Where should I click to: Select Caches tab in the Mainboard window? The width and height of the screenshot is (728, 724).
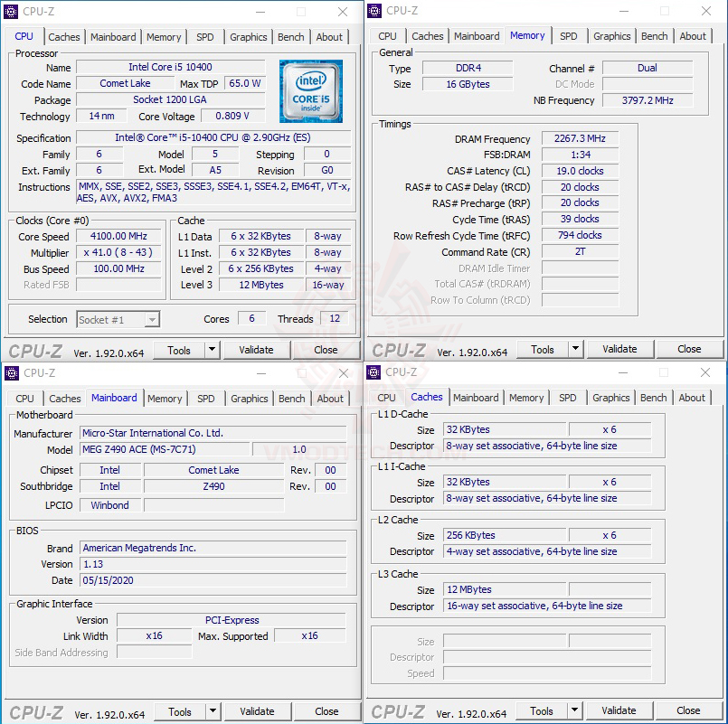65,399
